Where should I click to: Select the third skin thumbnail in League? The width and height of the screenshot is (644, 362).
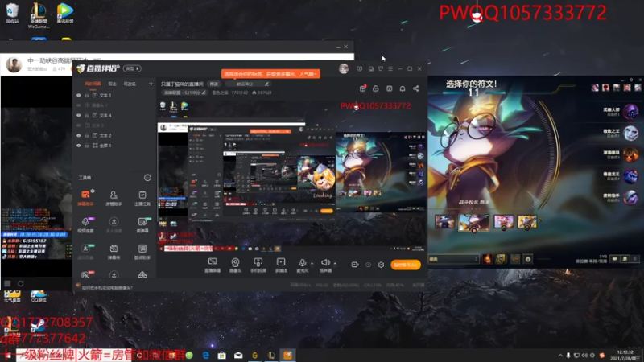point(504,222)
